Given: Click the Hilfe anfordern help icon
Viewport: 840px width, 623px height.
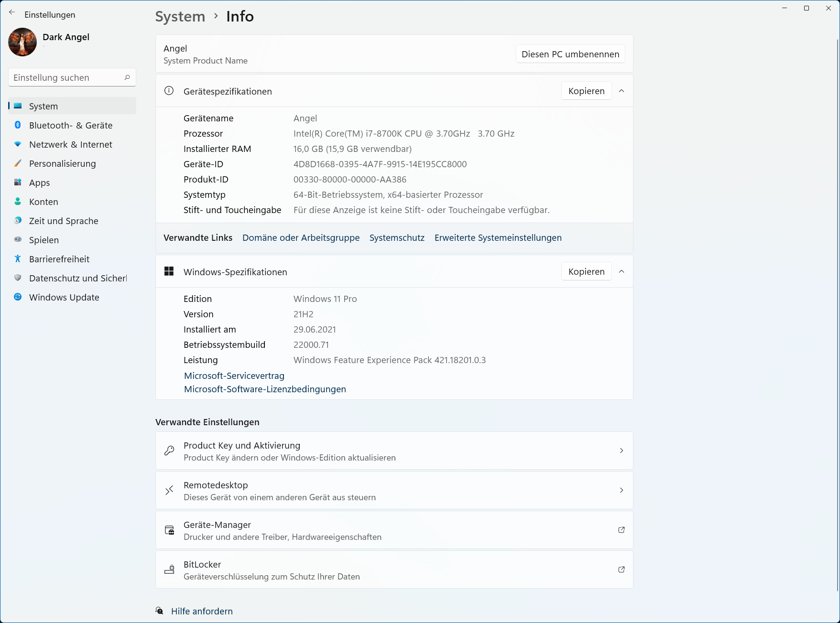Looking at the screenshot, I should pyautogui.click(x=160, y=611).
